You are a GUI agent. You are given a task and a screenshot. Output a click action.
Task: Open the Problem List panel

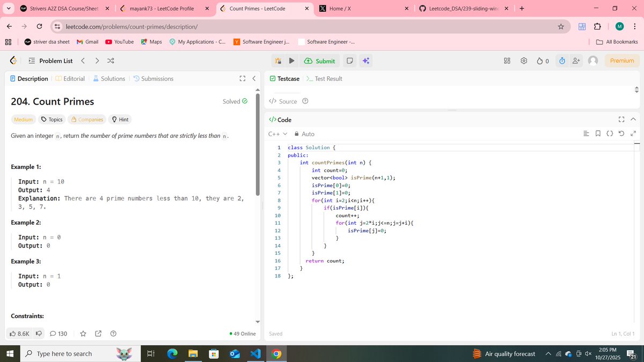[x=50, y=61]
